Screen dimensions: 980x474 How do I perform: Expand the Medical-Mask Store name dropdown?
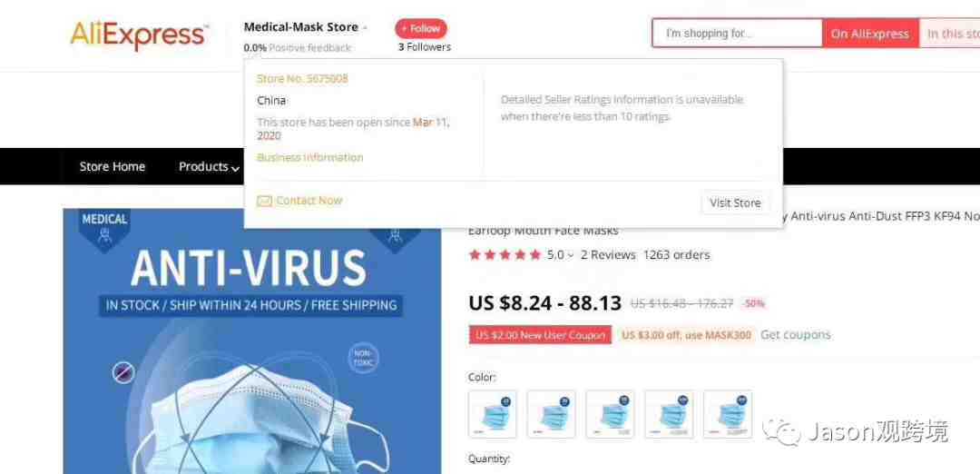[x=365, y=27]
